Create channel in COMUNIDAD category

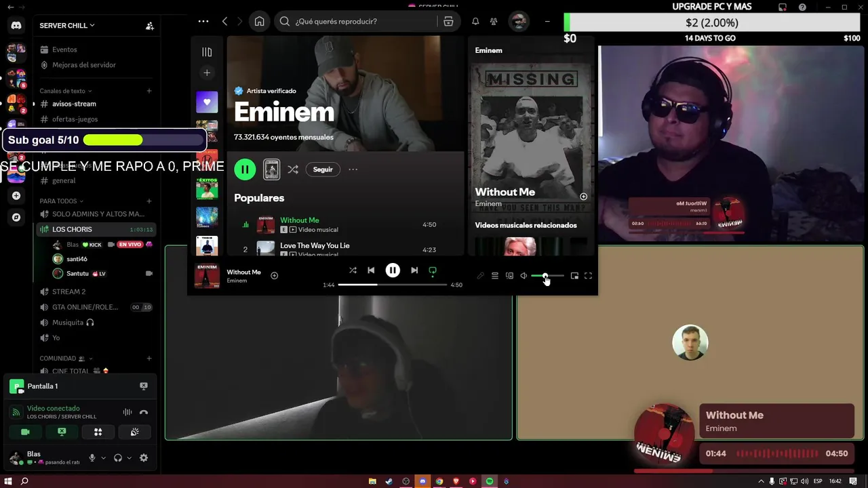point(149,359)
